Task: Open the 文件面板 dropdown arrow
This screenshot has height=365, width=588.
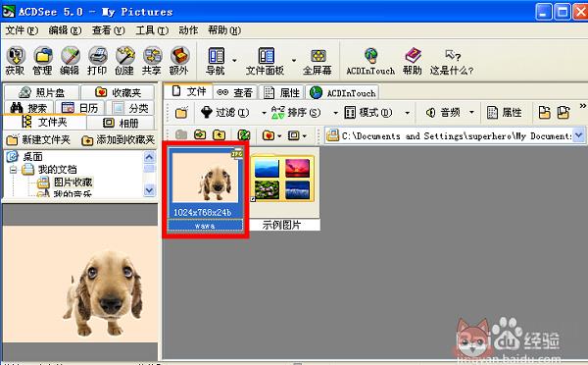Action: point(294,60)
